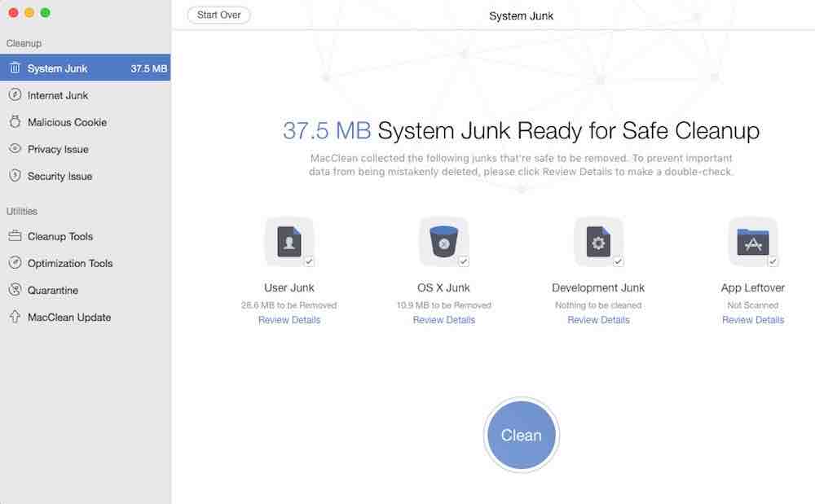Click the Security Issue shield icon
The height and width of the screenshot is (504, 815).
(x=15, y=176)
